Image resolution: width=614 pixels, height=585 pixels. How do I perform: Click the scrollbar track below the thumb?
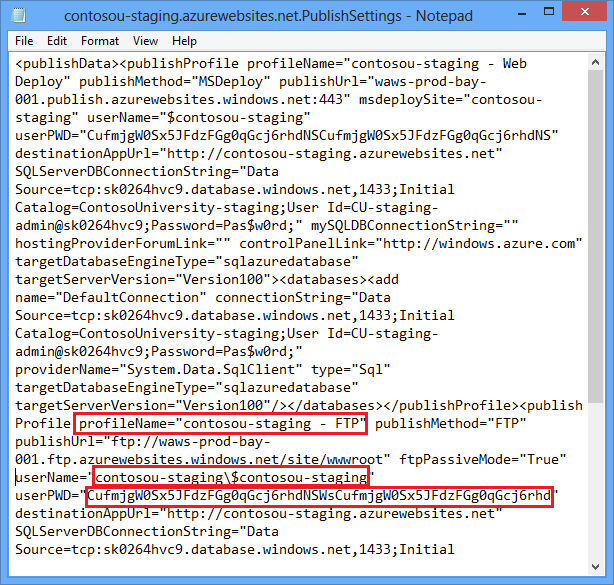[x=596, y=480]
